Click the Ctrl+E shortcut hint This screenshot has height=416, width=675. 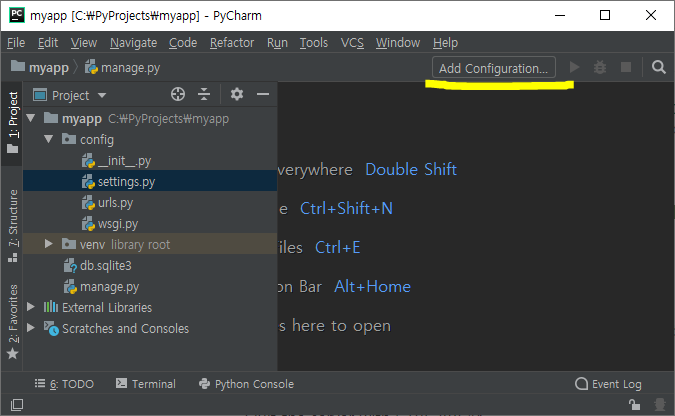point(338,248)
